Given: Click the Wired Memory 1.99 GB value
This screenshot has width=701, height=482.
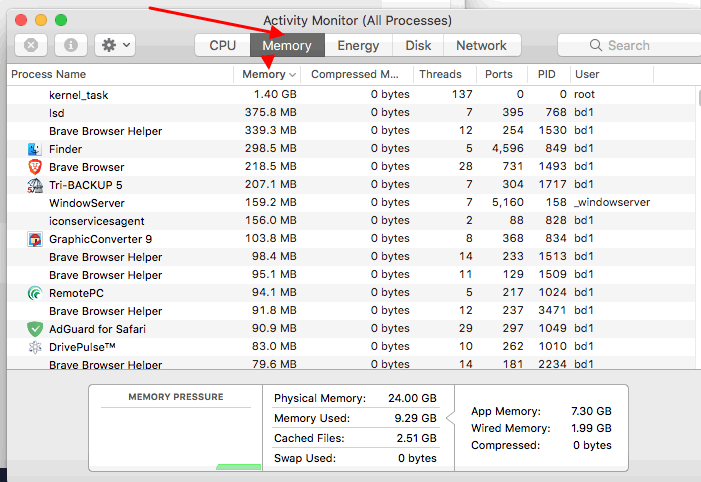Looking at the screenshot, I should [591, 428].
